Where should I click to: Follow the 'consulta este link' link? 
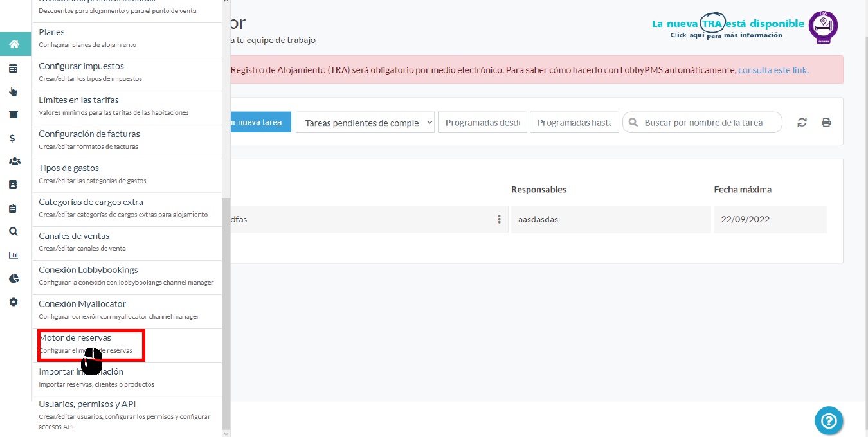[773, 69]
